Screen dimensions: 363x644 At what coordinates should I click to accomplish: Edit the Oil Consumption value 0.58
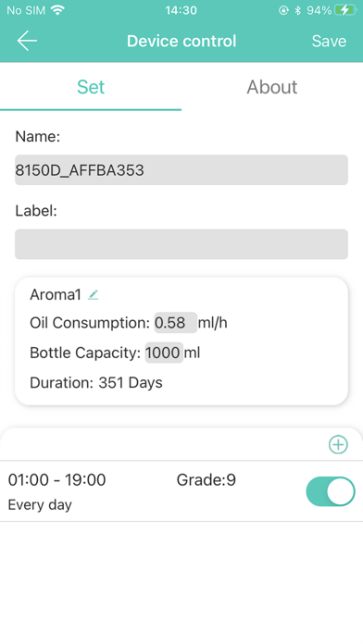[176, 323]
